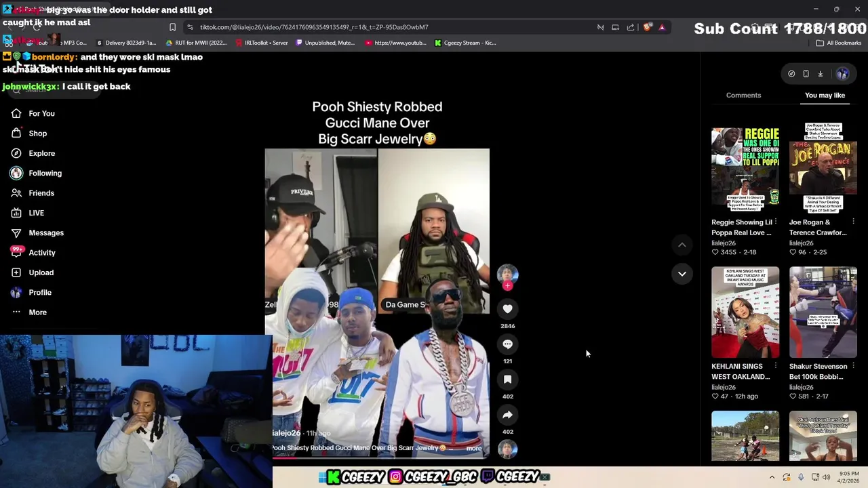Open the Following feed
868x488 pixels.
pyautogui.click(x=36, y=173)
